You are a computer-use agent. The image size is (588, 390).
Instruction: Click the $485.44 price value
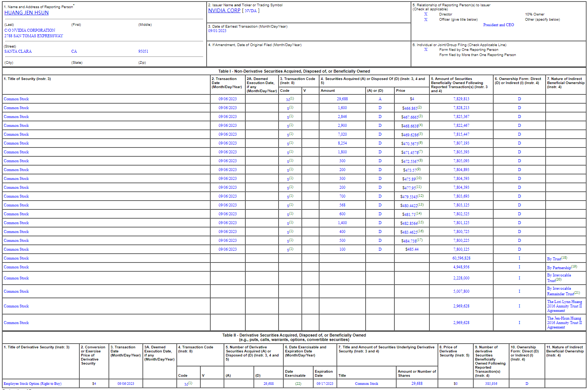coord(412,250)
